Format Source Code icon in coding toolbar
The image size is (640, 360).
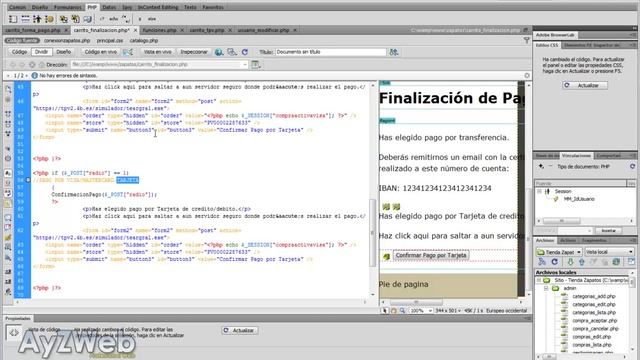[8, 291]
